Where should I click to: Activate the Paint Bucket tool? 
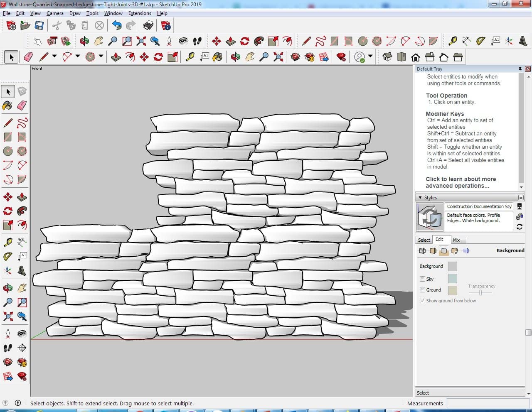(7, 105)
